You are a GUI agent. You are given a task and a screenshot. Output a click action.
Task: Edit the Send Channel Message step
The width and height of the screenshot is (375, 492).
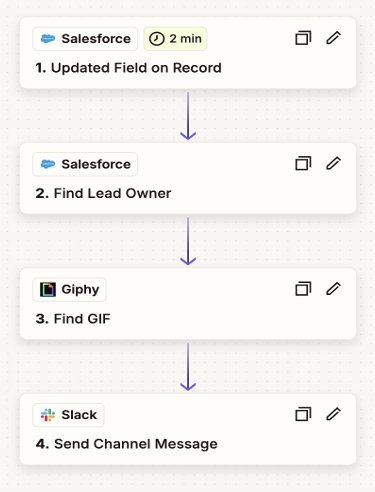click(333, 414)
